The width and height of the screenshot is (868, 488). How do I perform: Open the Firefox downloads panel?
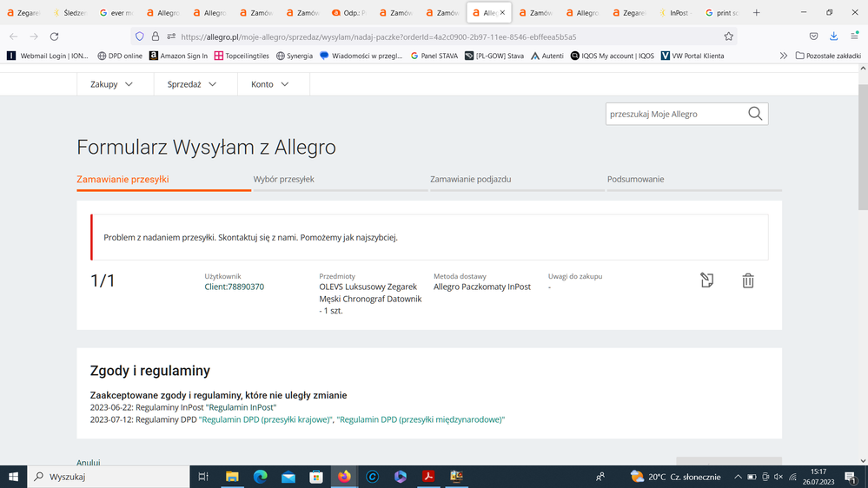pos(833,36)
